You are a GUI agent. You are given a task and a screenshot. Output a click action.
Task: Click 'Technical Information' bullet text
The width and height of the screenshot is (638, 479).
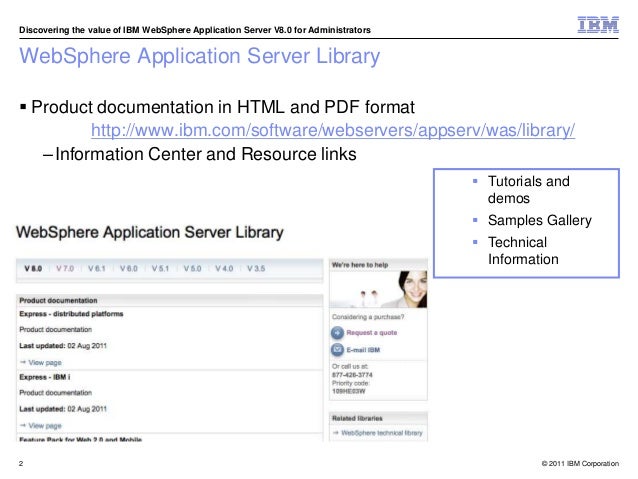point(523,251)
